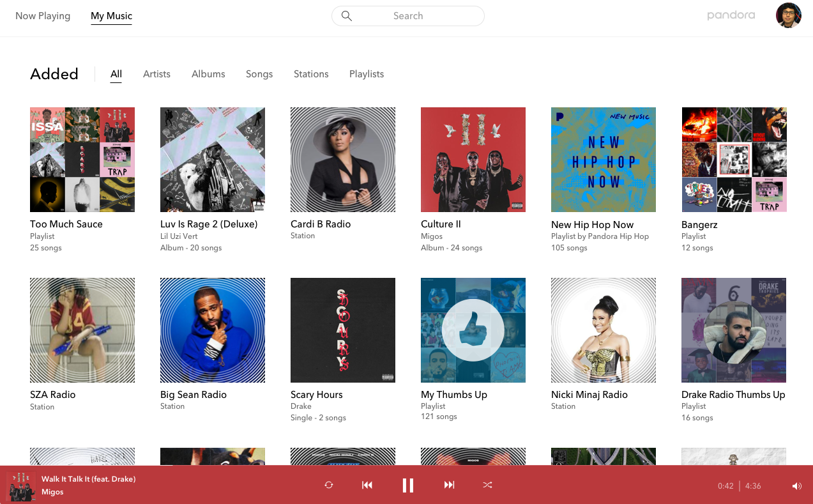Image resolution: width=813 pixels, height=504 pixels.
Task: Filter collection by Artists
Action: click(x=156, y=74)
